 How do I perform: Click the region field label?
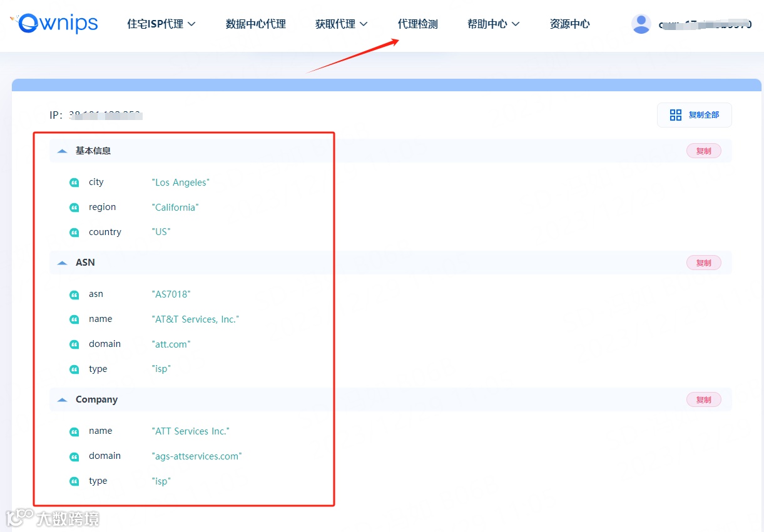(x=102, y=207)
